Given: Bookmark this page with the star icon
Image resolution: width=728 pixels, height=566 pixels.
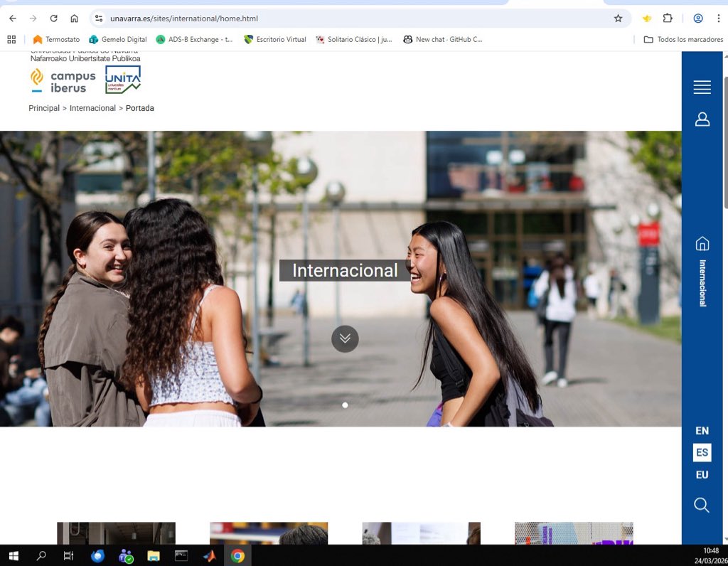Looking at the screenshot, I should point(618,18).
